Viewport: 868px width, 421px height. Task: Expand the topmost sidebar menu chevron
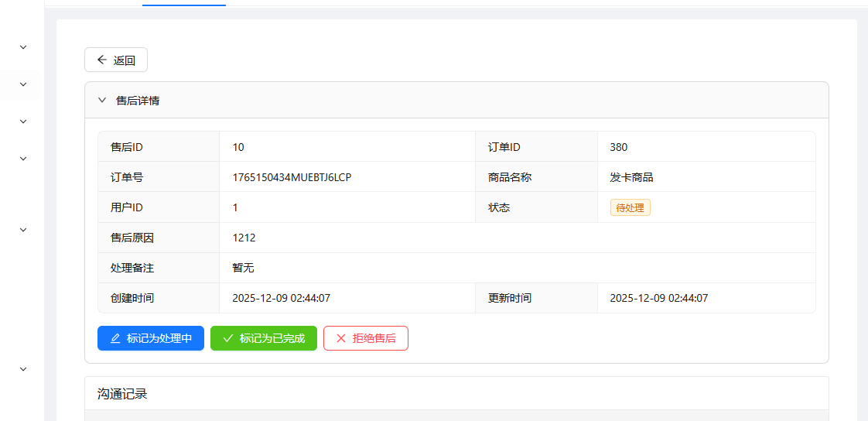[23, 47]
